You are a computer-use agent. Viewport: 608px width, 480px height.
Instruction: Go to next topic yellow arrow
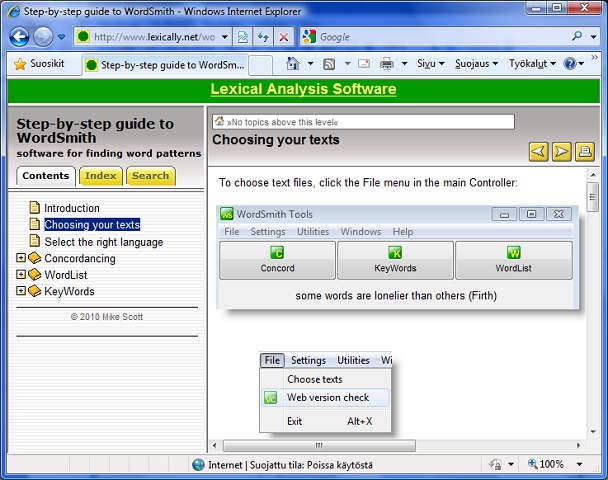pyautogui.click(x=561, y=152)
